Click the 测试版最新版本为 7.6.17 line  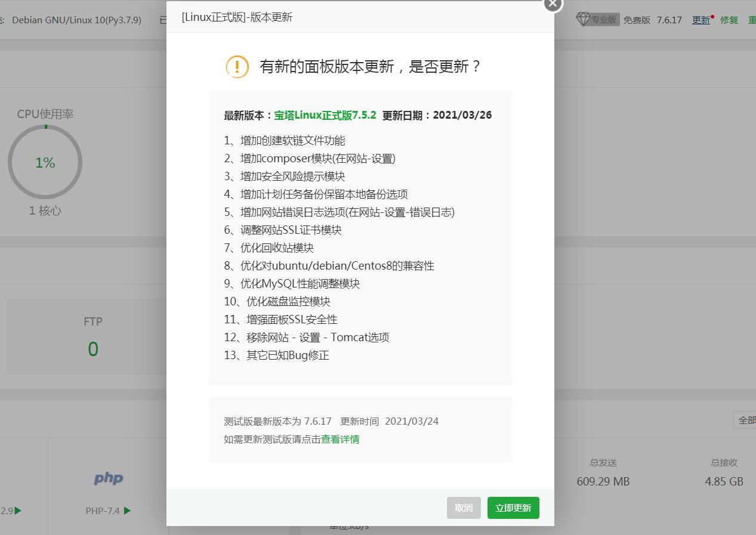coord(331,421)
